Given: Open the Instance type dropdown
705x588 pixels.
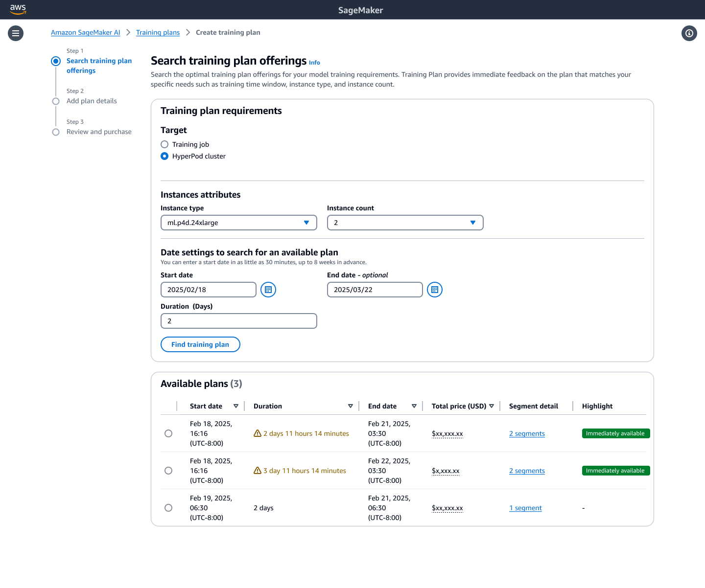Looking at the screenshot, I should 239,223.
